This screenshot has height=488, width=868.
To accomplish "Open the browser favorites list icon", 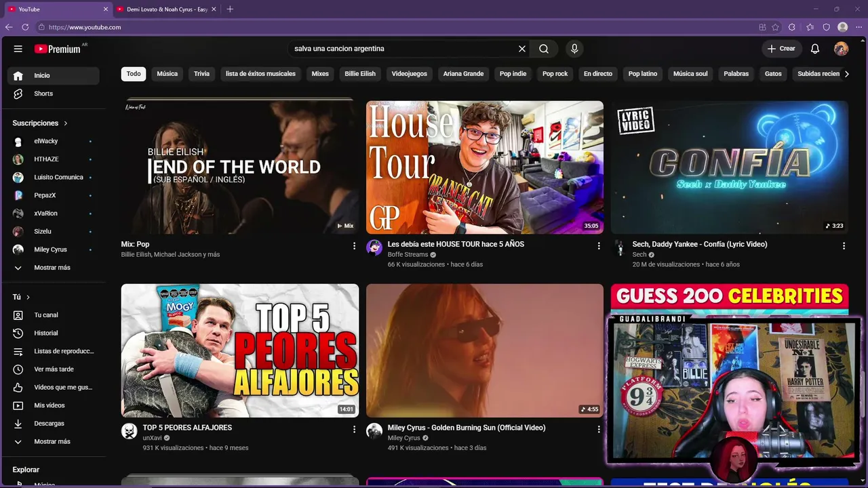I will (x=810, y=27).
